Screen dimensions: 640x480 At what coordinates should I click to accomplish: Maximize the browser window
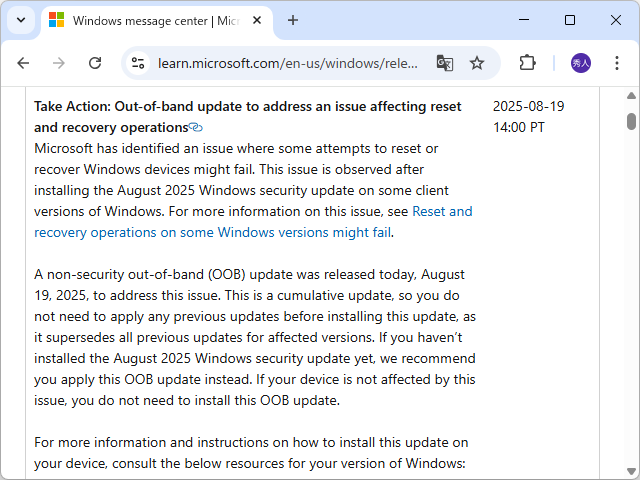pyautogui.click(x=570, y=20)
